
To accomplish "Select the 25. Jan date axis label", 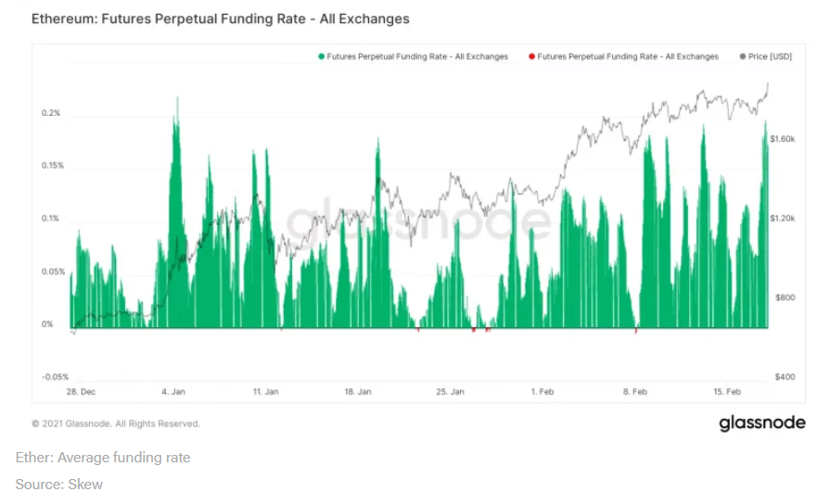I will pyautogui.click(x=450, y=391).
